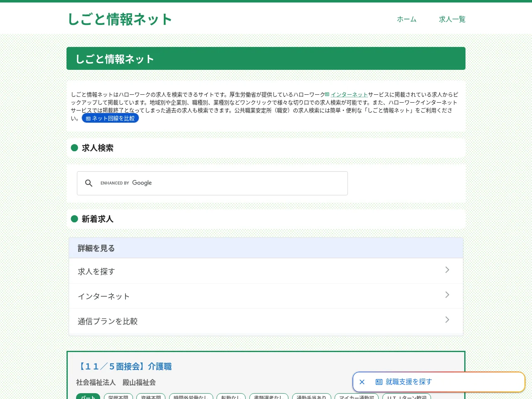Click the 詳細を見る list header
The height and width of the screenshot is (399, 532).
point(266,248)
